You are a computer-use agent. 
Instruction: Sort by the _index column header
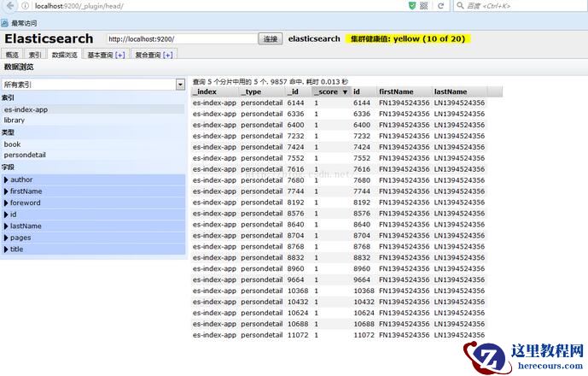tap(214, 91)
